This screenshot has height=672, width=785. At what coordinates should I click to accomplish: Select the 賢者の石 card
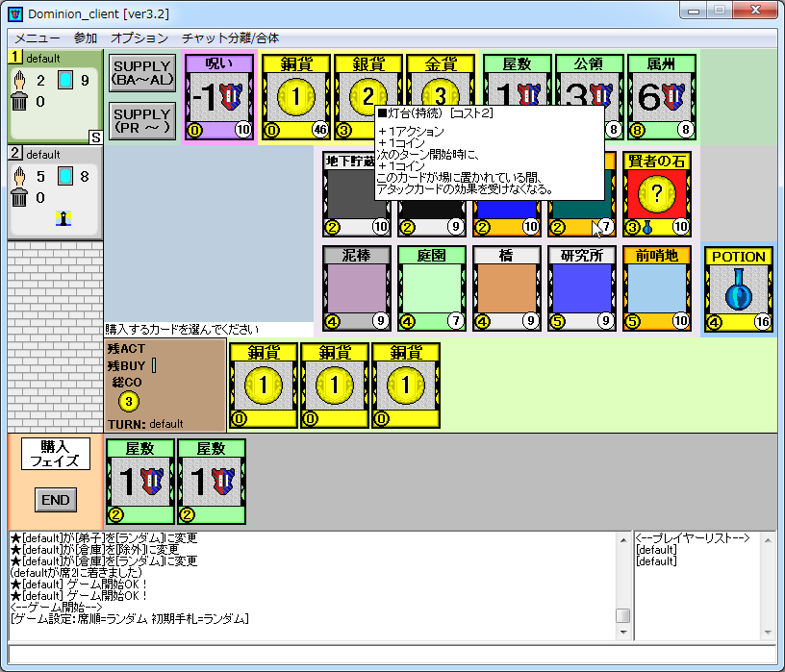657,194
